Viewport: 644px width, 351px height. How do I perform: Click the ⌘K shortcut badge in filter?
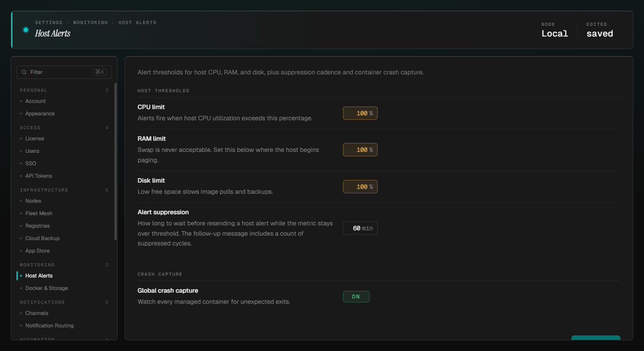click(100, 72)
